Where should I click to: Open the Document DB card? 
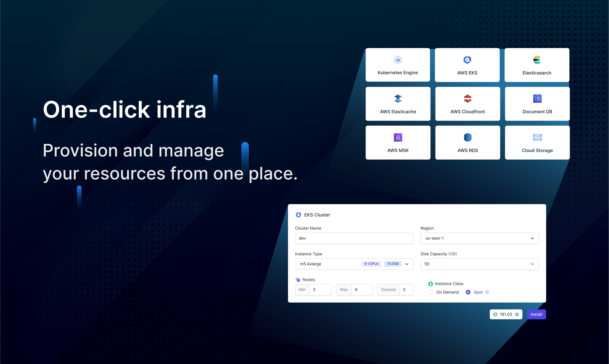537,103
